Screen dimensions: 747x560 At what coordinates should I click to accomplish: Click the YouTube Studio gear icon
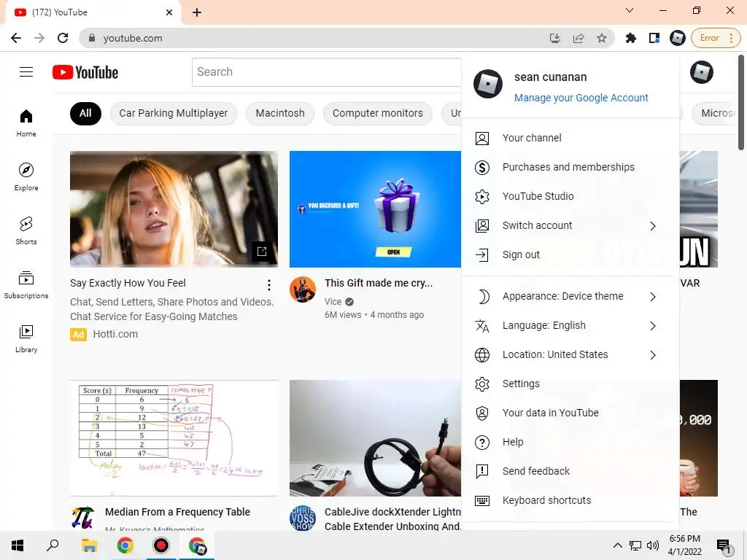482,197
